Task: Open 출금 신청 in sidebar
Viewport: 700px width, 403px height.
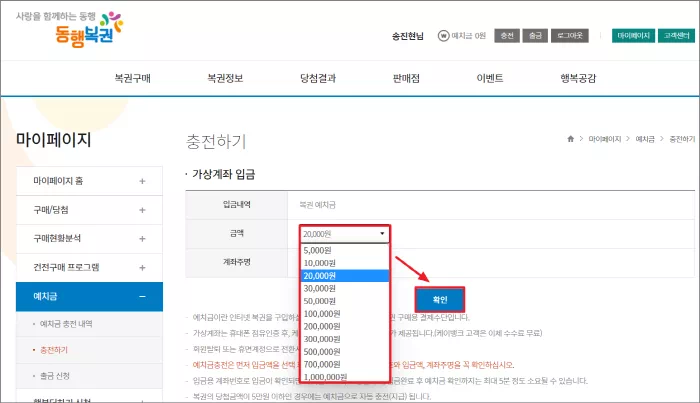Action: coord(55,376)
